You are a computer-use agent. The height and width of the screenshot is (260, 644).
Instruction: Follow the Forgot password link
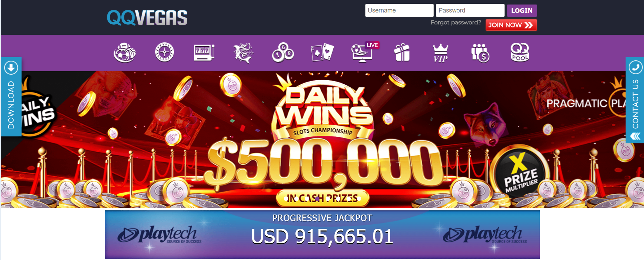456,23
